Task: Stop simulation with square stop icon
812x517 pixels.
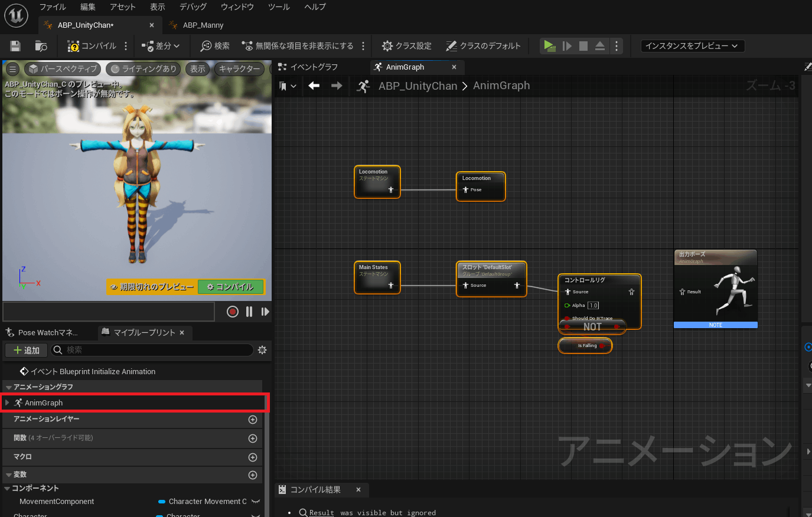Action: [x=583, y=46]
